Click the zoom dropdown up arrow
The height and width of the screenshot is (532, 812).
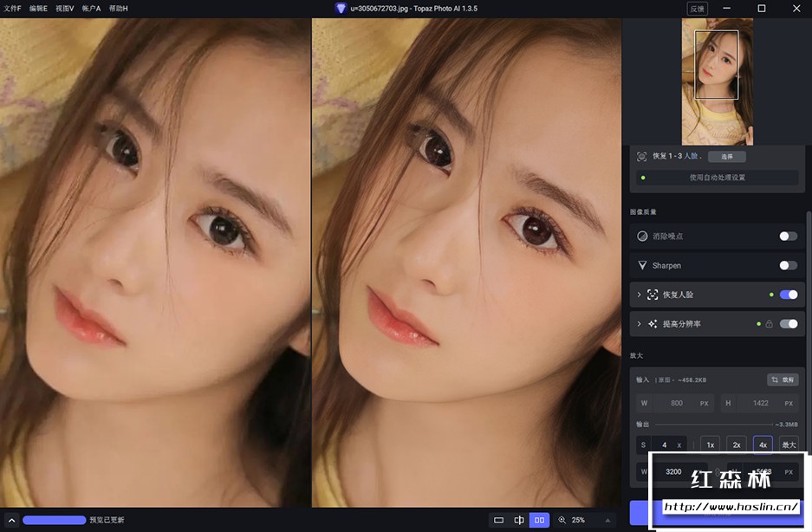tap(607, 520)
